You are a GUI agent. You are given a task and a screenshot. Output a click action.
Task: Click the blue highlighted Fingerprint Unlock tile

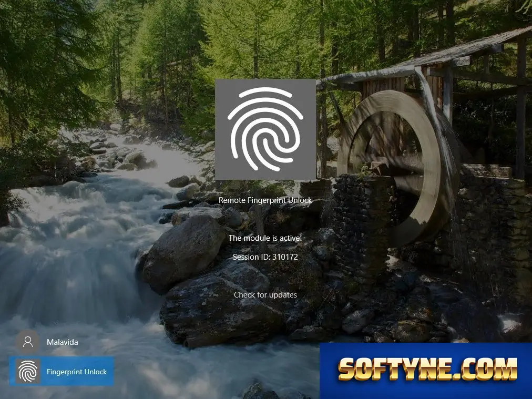[62, 372]
